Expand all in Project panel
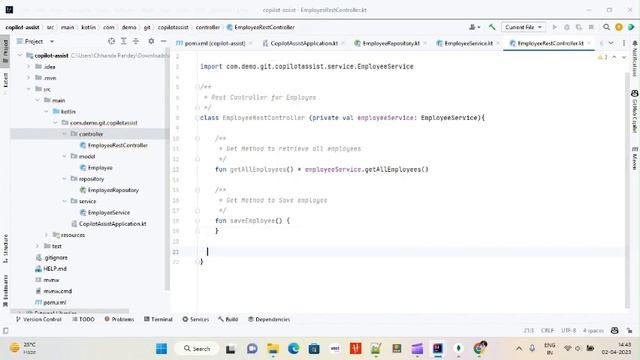This screenshot has height=360, width=640. click(124, 41)
